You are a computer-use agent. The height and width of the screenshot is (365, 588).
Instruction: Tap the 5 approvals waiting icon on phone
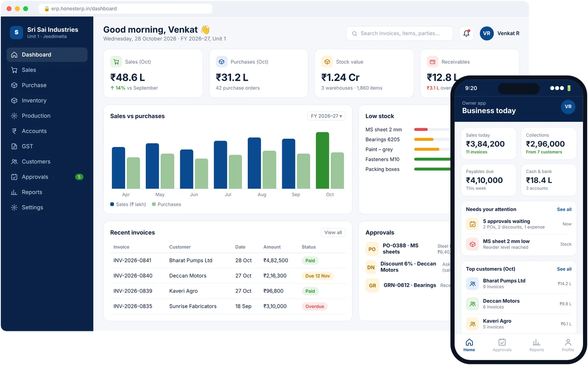pos(472,224)
